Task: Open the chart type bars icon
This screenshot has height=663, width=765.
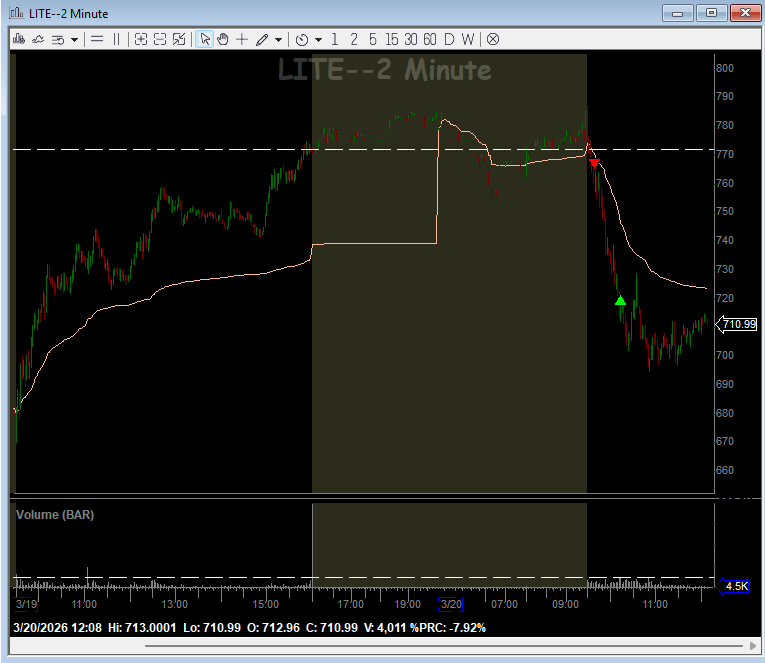Action: [19, 39]
